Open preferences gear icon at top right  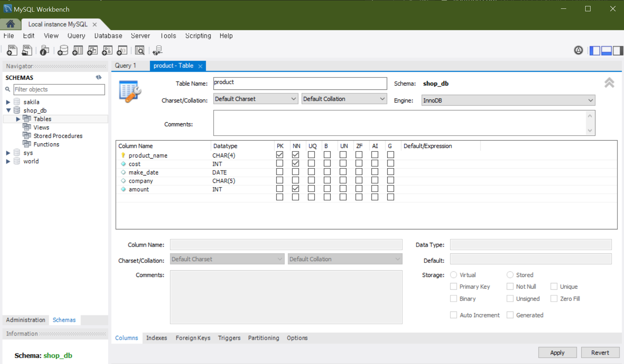[x=578, y=50]
